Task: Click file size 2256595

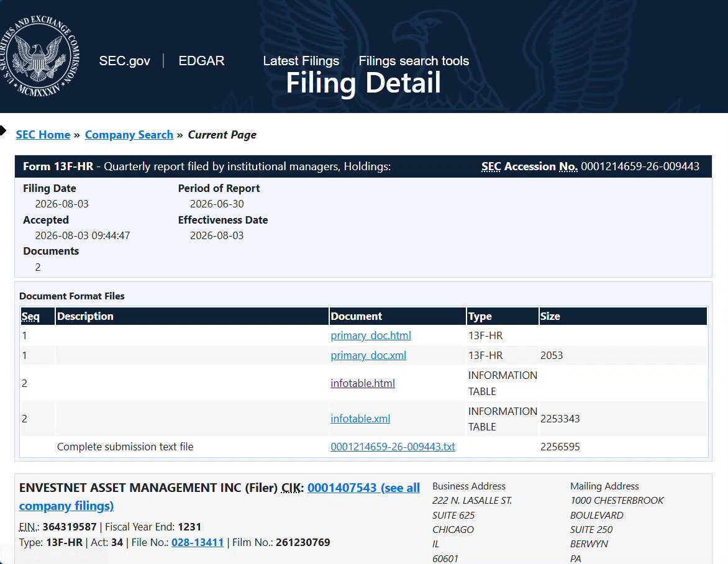Action: 560,447
